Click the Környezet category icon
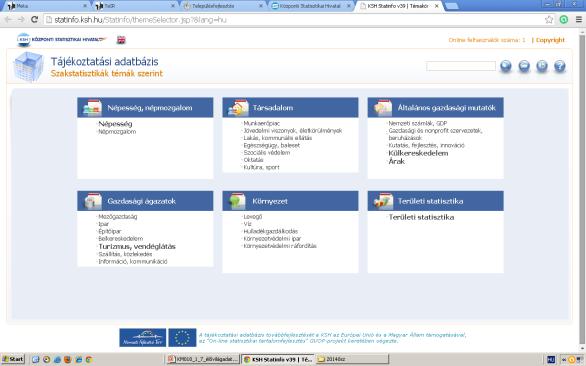The image size is (586, 366). [237, 201]
